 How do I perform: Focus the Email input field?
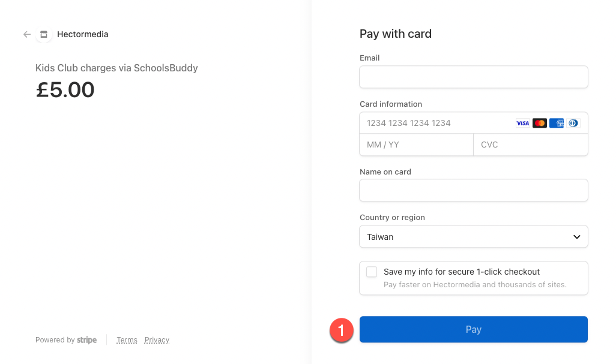pos(473,77)
